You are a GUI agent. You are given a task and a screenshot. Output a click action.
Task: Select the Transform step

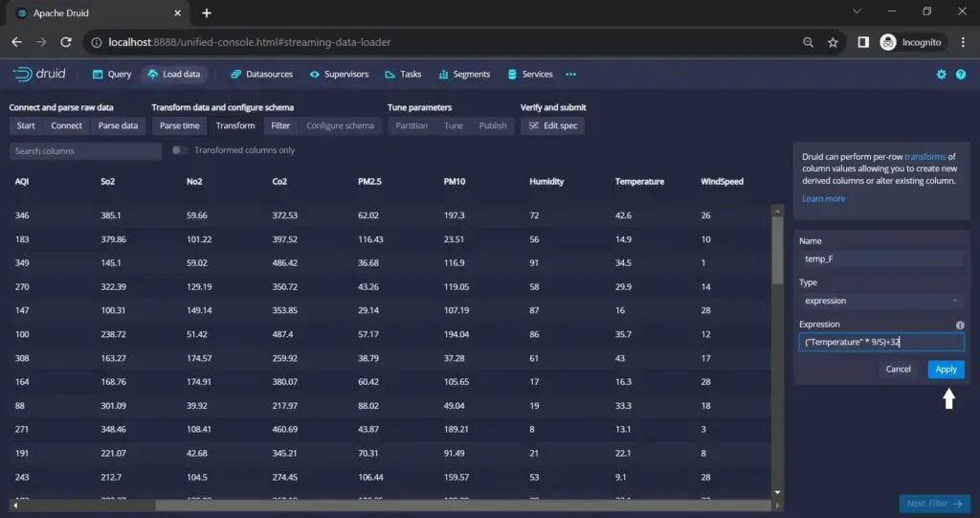click(x=235, y=125)
